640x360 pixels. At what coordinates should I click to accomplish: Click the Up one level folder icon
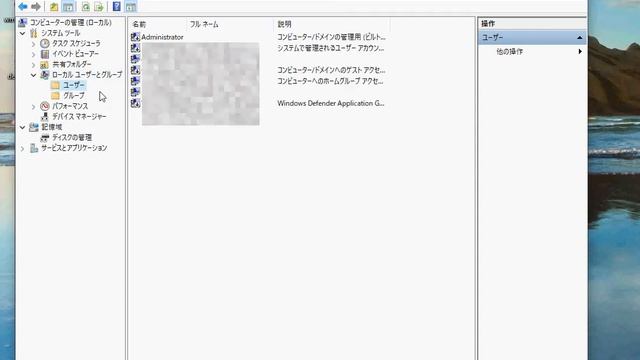point(54,7)
